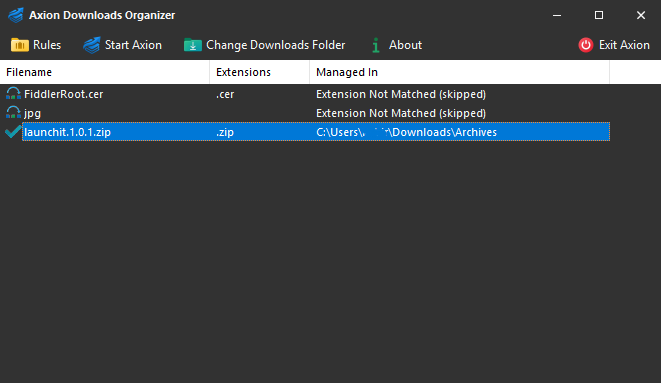Click FiddlerRoot.cer's 'Extension Not Matched (skipped)' cell
This screenshot has width=661, height=383.
pyautogui.click(x=401, y=94)
